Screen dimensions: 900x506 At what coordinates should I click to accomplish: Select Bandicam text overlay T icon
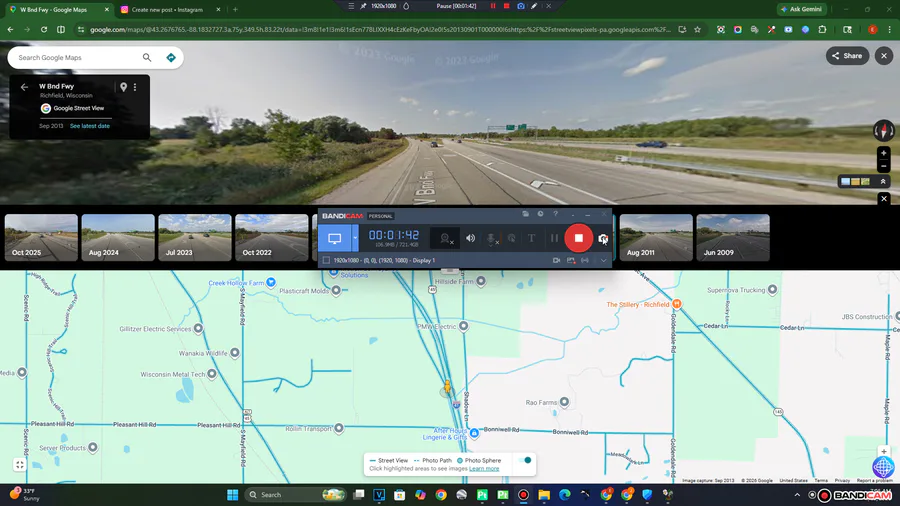(532, 238)
